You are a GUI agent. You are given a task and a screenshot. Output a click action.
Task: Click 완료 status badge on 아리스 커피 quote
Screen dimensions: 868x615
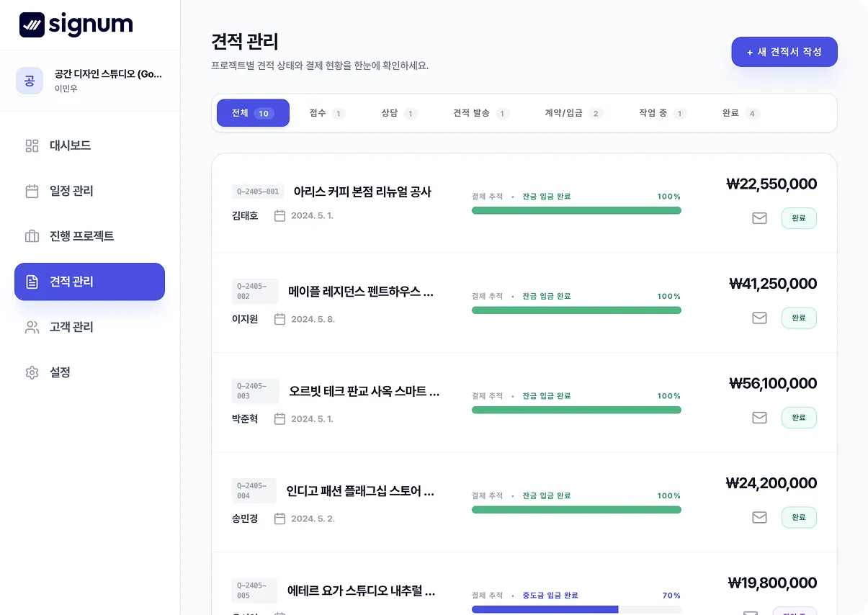pos(799,218)
